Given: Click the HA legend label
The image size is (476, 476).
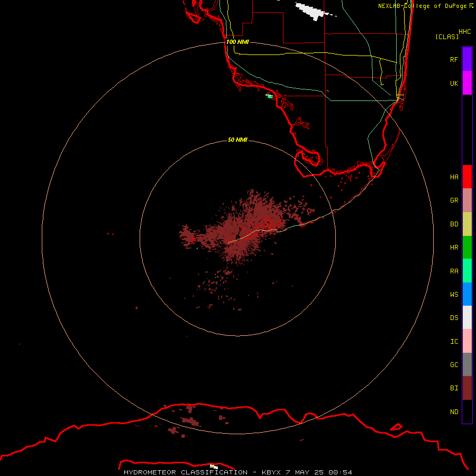Looking at the screenshot, I should tap(454, 177).
